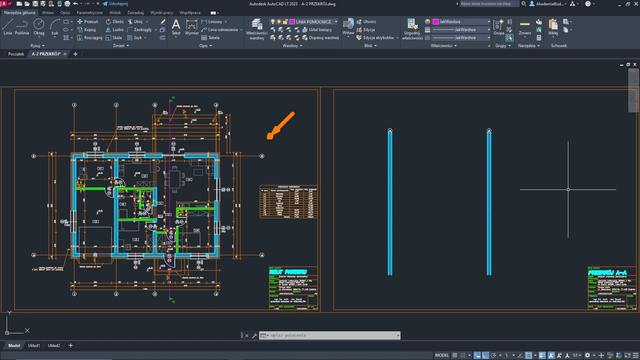Open the Właściwości warstwy layer properties

(257, 29)
